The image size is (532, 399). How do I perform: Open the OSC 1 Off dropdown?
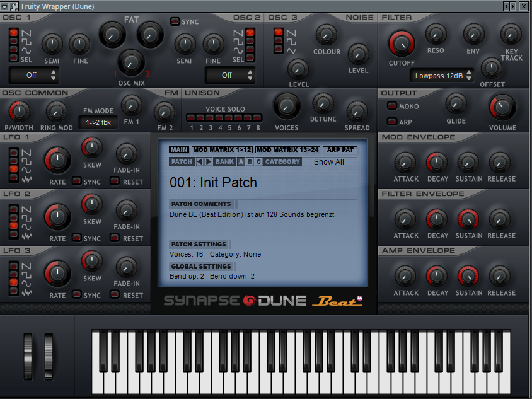(33, 75)
